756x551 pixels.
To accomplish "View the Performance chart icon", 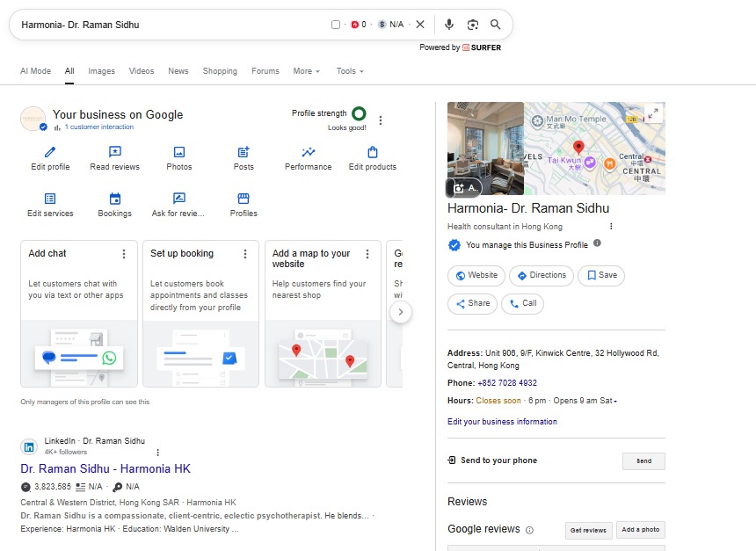I will click(308, 152).
